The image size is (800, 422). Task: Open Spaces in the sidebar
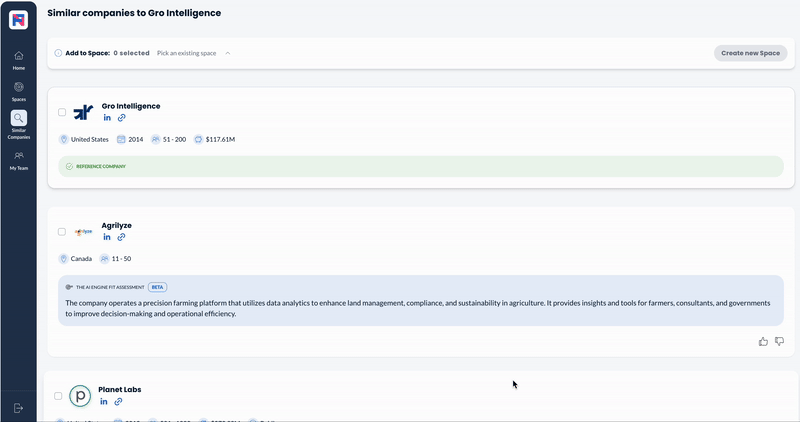click(18, 91)
